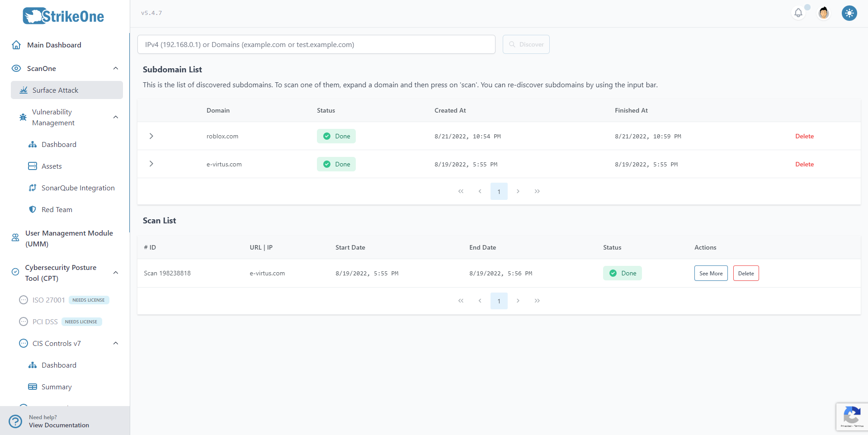Click the help question mark icon

[15, 421]
